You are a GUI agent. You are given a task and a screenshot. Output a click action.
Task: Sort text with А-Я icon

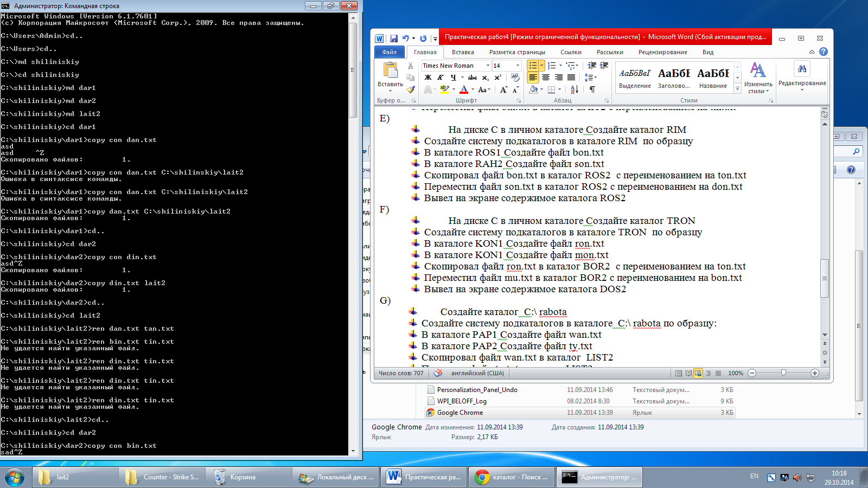pyautogui.click(x=575, y=89)
